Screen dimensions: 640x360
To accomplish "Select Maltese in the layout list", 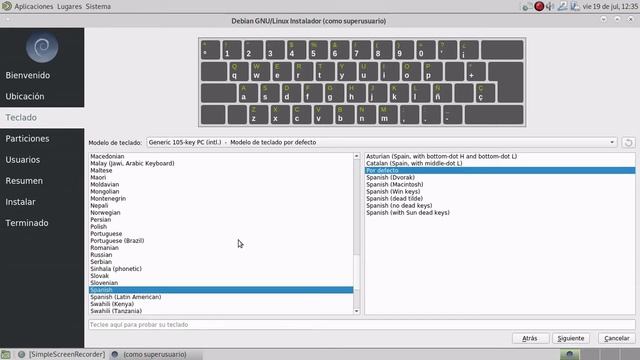I will click(221, 170).
